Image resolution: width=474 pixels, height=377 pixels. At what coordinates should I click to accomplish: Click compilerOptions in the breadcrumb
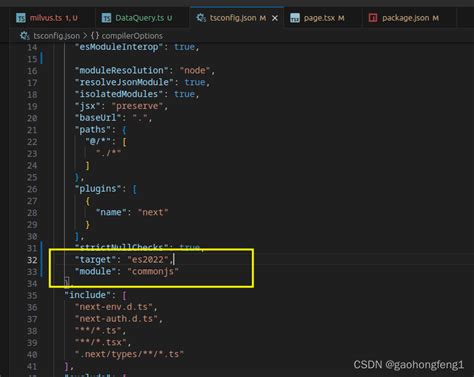tap(132, 36)
